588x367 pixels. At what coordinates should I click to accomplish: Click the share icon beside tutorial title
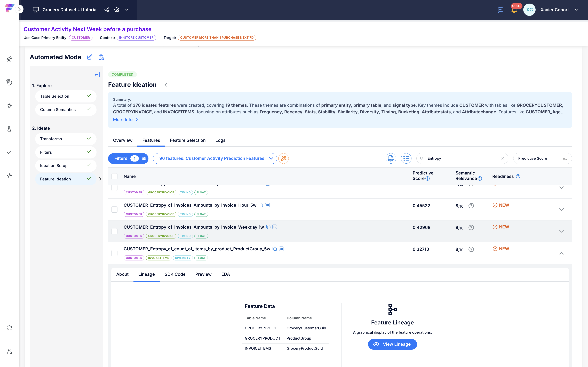[107, 10]
